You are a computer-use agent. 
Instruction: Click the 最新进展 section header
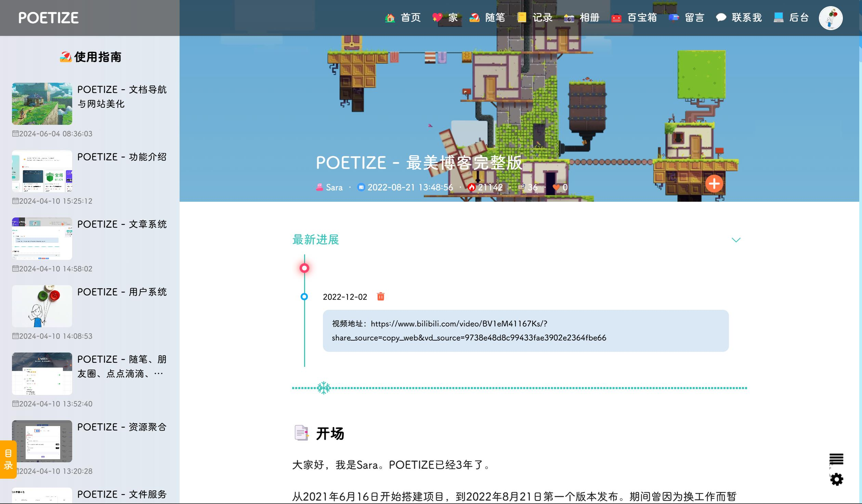coord(315,240)
